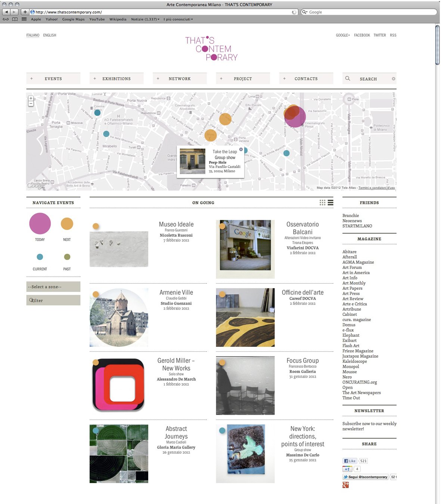Click the filter button
Image resolution: width=441 pixels, height=504 pixels.
point(53,300)
